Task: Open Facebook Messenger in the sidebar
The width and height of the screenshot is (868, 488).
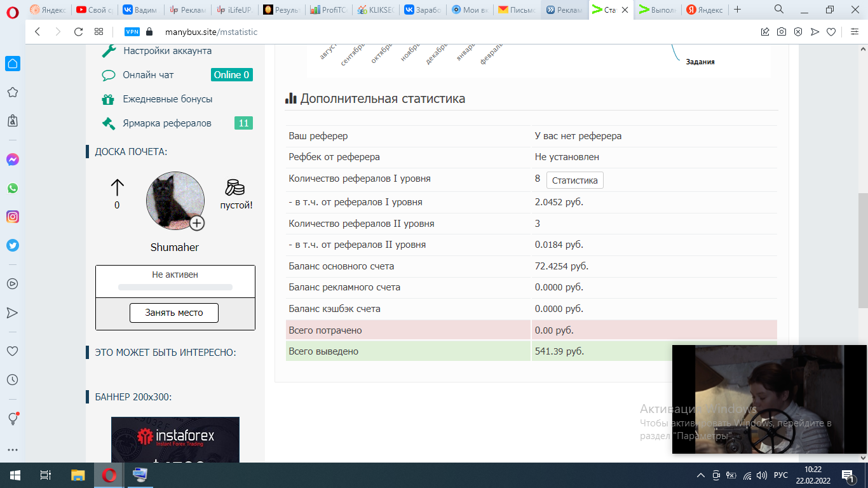Action: point(12,160)
